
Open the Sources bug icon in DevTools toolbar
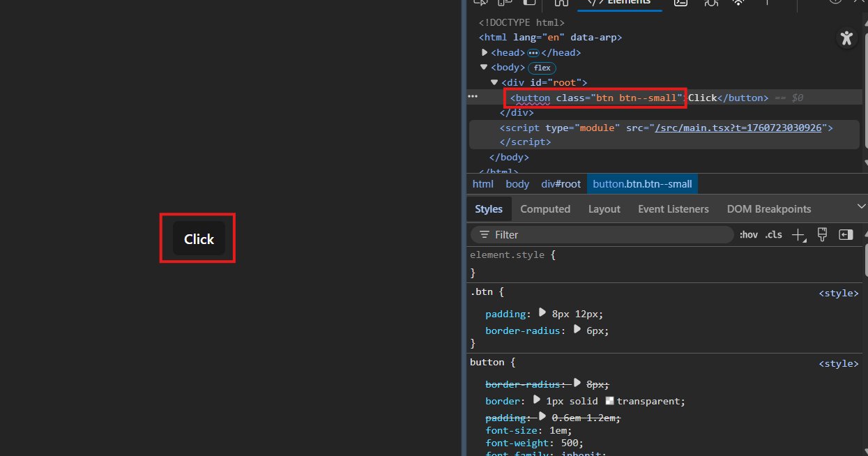710,3
